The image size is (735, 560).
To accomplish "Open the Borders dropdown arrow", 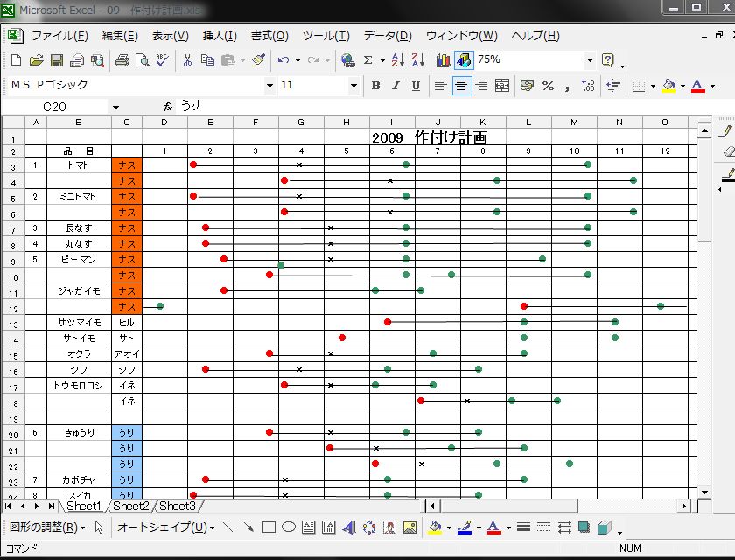I will pyautogui.click(x=653, y=86).
